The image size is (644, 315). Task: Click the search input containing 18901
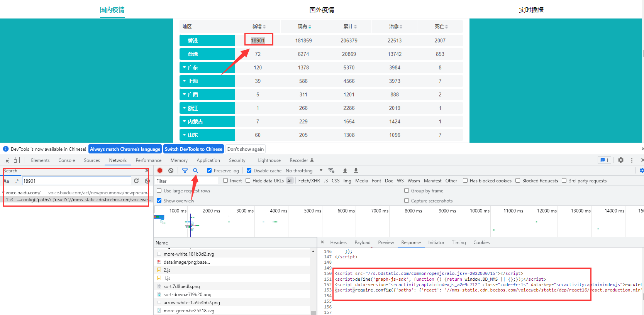[x=76, y=181]
